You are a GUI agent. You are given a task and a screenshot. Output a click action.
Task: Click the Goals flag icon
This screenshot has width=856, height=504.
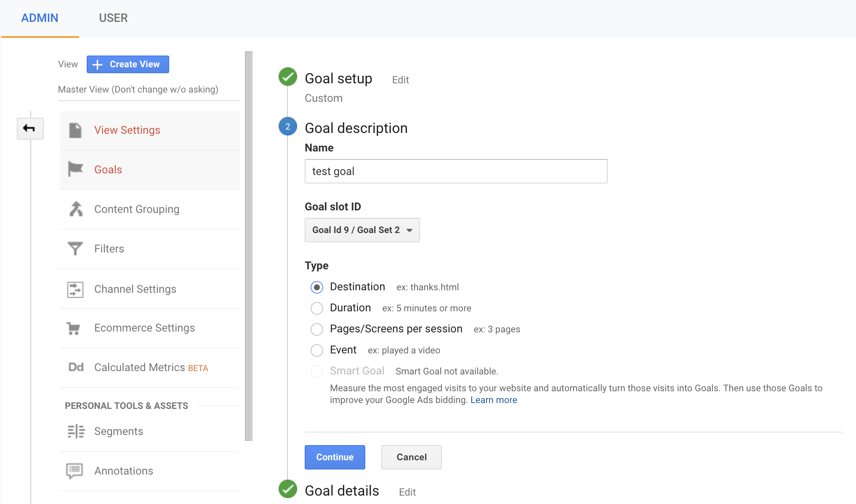(76, 169)
